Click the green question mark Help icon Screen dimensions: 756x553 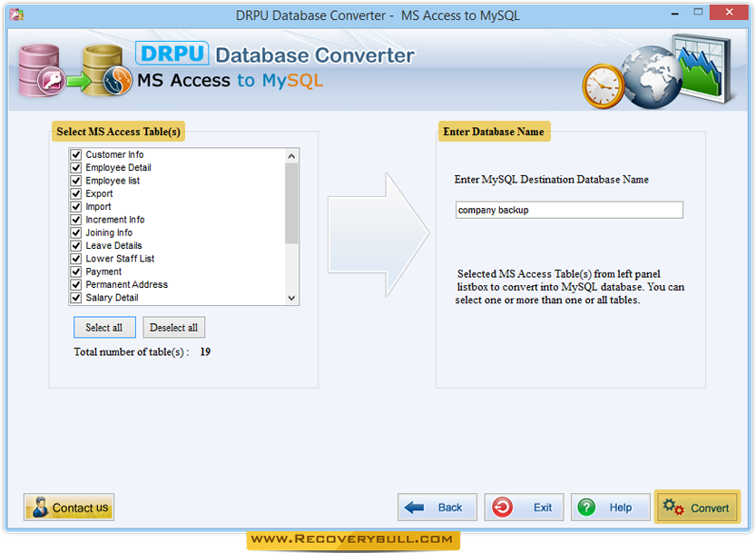click(587, 508)
